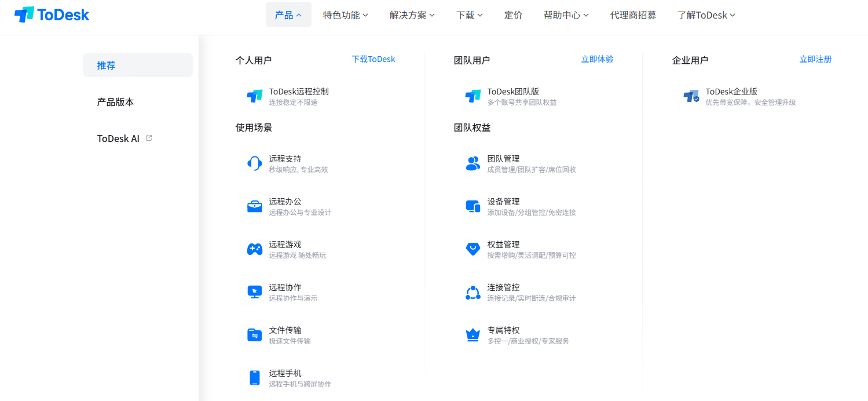Viewport: 868px width, 401px height.
Task: Click the 专属特权 crown icon
Action: pos(473,335)
